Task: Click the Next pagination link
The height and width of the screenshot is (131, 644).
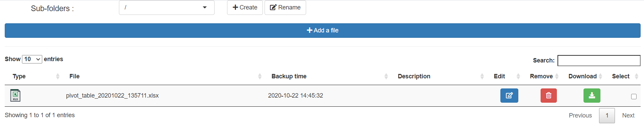Action: click(628, 115)
